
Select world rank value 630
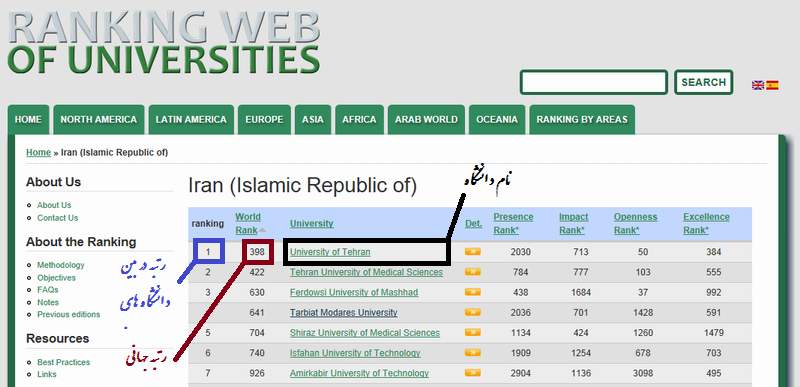pos(257,292)
